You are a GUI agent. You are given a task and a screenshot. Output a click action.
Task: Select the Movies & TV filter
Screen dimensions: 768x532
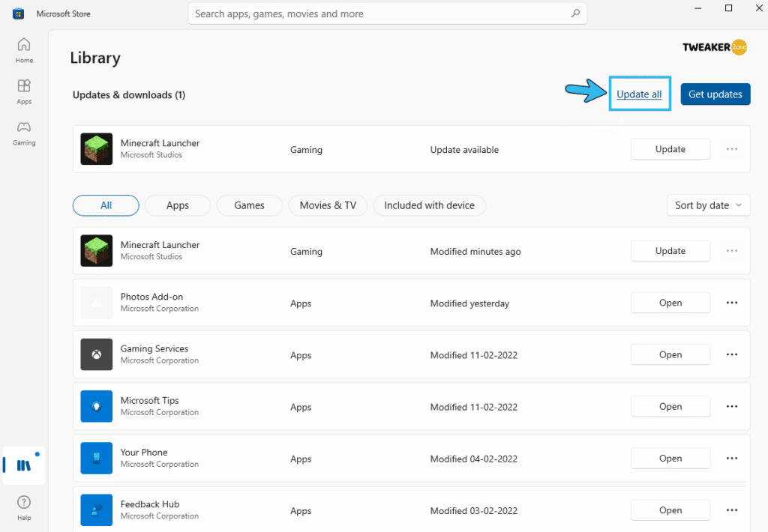328,205
